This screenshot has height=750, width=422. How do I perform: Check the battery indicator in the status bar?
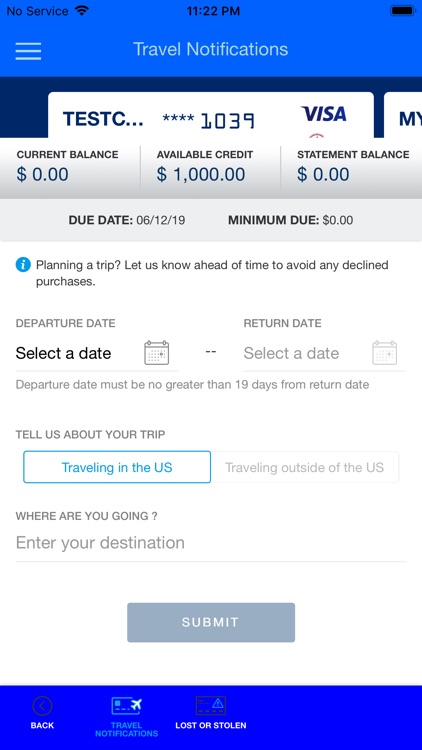403,11
